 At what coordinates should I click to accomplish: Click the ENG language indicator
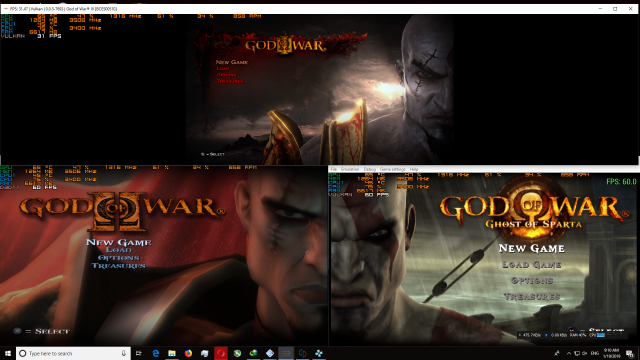click(x=595, y=353)
